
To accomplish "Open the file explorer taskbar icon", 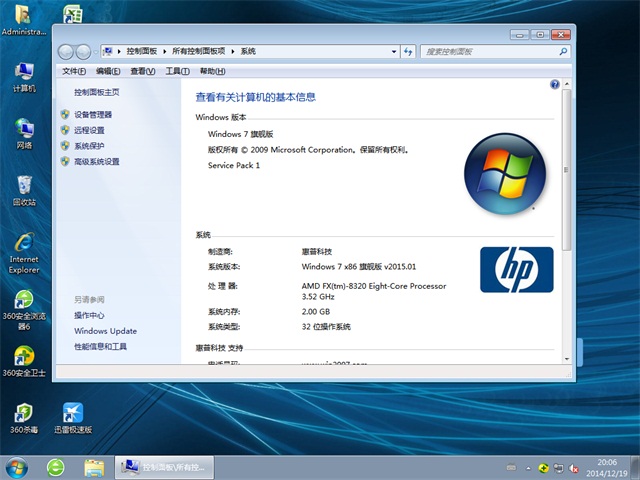I will pos(94,467).
